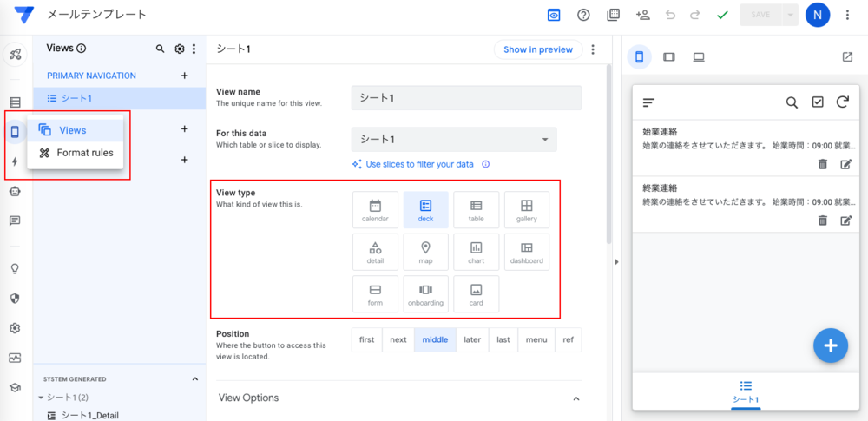Choose Views from the popup menu
Viewport: 868px width, 421px height.
tap(72, 130)
